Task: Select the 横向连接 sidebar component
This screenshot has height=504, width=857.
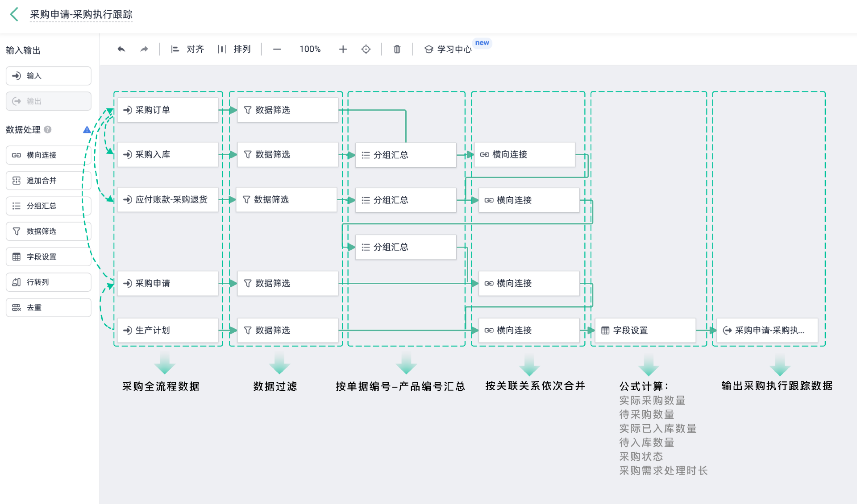Action: (x=49, y=155)
